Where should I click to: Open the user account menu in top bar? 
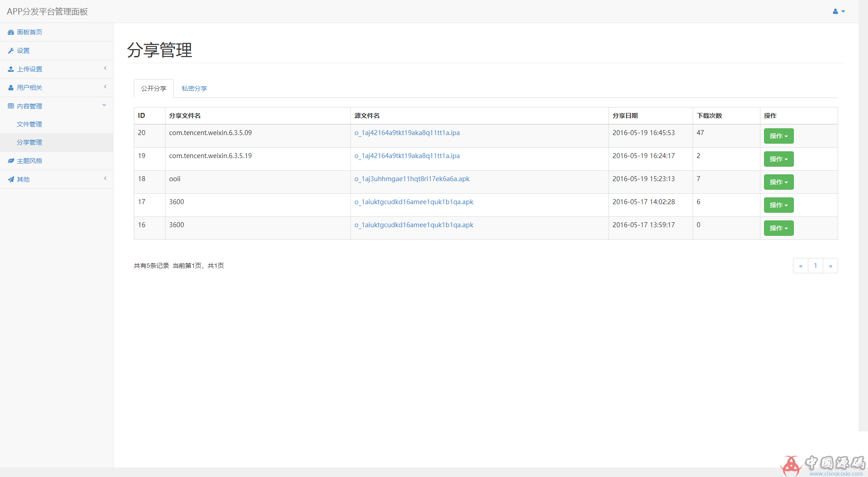(838, 12)
